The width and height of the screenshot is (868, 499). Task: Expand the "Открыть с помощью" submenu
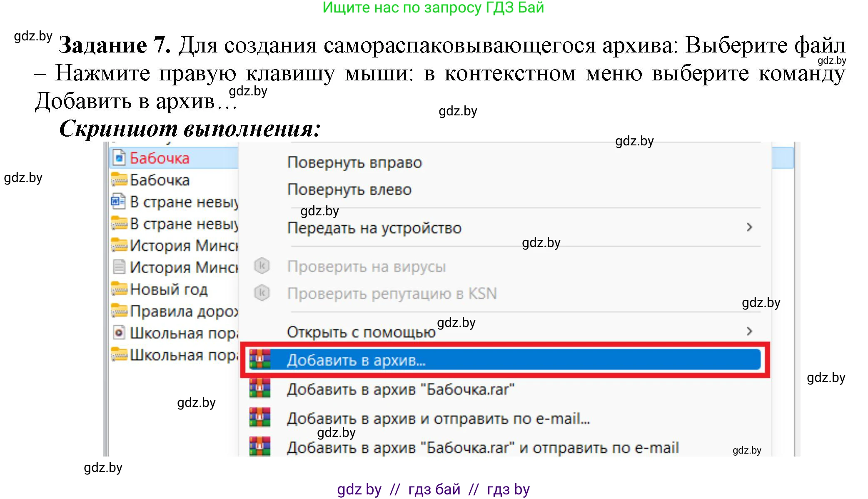click(x=750, y=331)
